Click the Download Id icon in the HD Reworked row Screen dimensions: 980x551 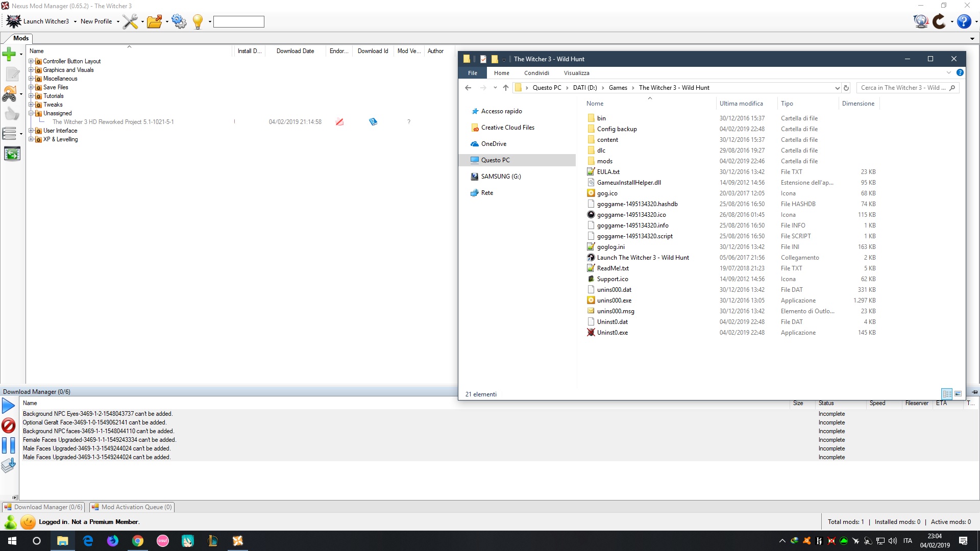coord(373,122)
